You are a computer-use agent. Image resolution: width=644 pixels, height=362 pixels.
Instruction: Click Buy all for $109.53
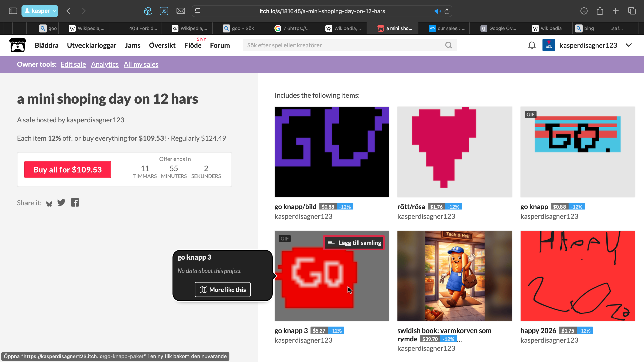click(67, 170)
